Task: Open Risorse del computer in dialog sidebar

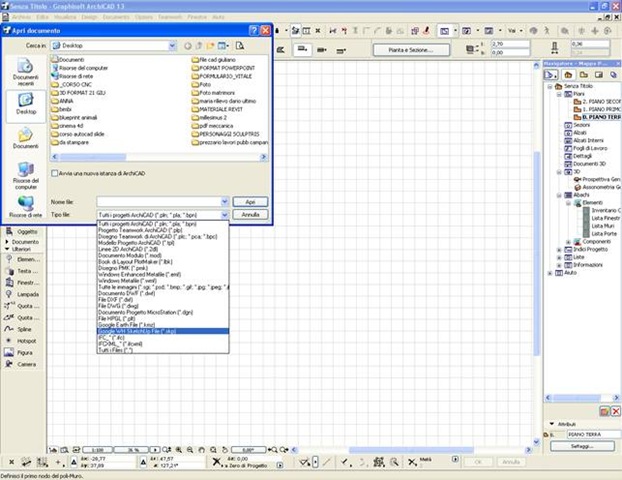Action: 26,175
